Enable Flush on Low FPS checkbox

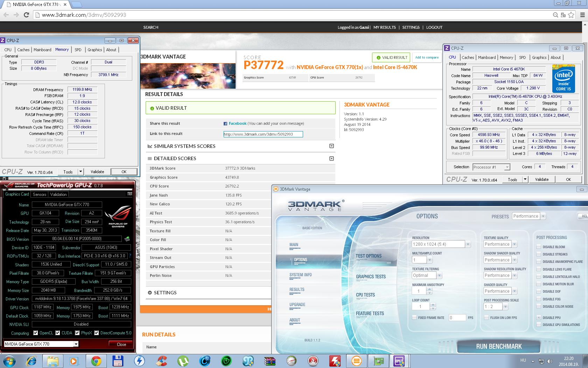pos(486,318)
